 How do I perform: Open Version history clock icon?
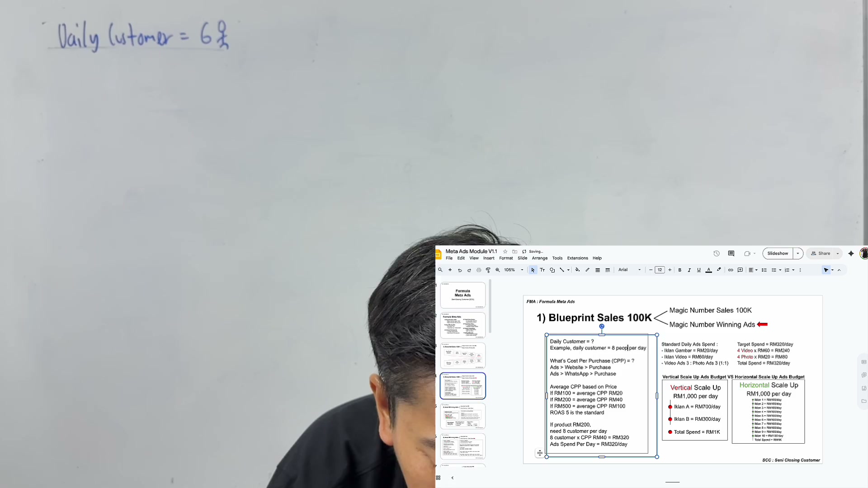click(x=717, y=253)
